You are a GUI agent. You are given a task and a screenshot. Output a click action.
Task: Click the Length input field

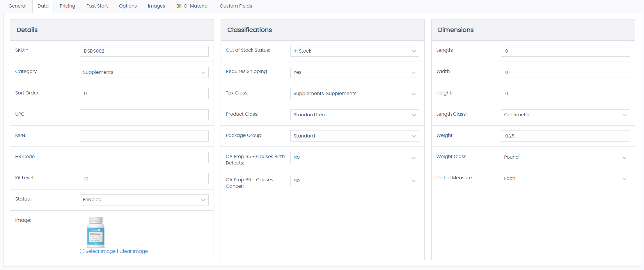tap(565, 51)
